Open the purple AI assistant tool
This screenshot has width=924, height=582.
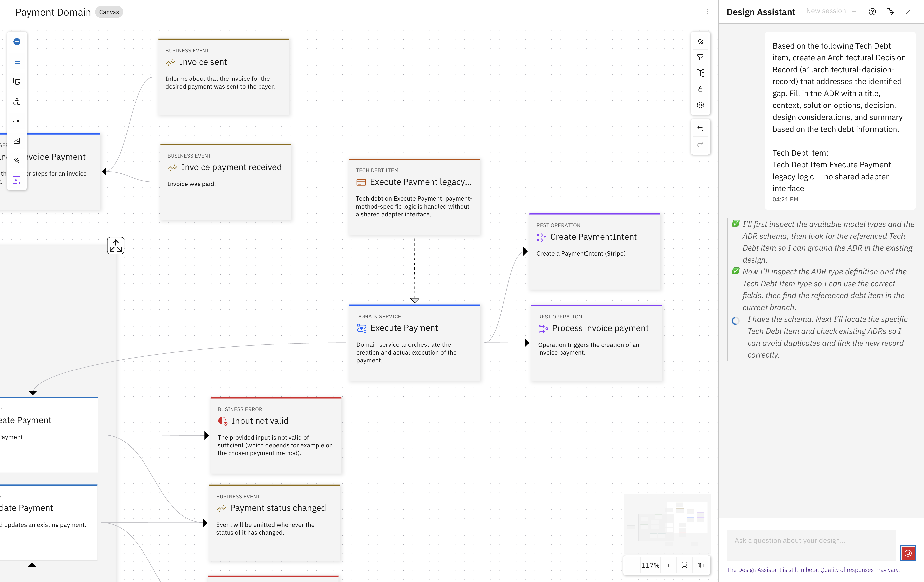tap(17, 180)
